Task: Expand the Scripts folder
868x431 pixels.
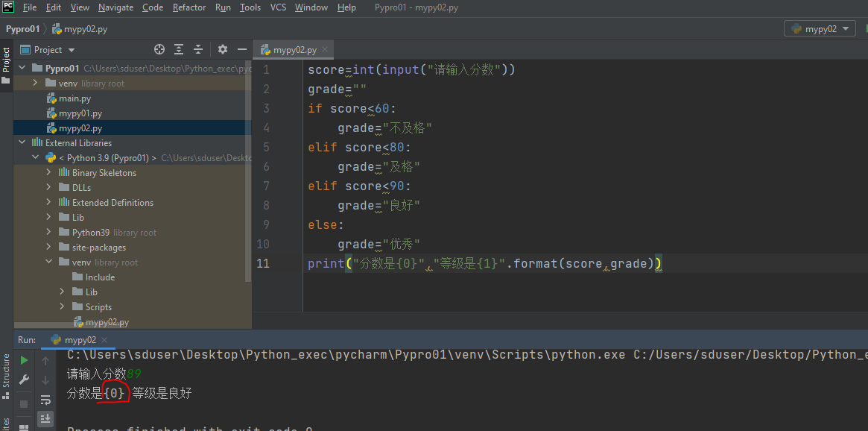Action: coord(63,307)
